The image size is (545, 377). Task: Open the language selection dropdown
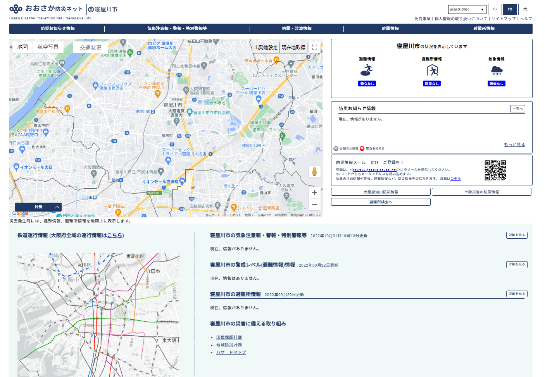tap(467, 9)
